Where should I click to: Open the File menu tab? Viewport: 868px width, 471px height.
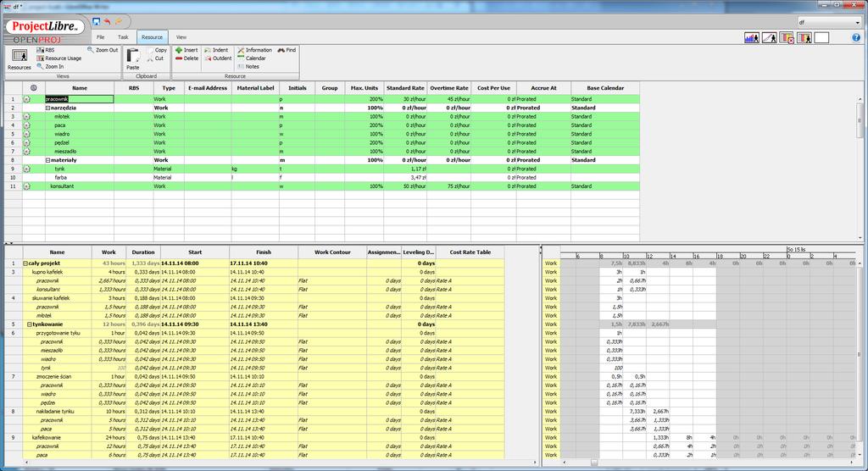pos(100,37)
